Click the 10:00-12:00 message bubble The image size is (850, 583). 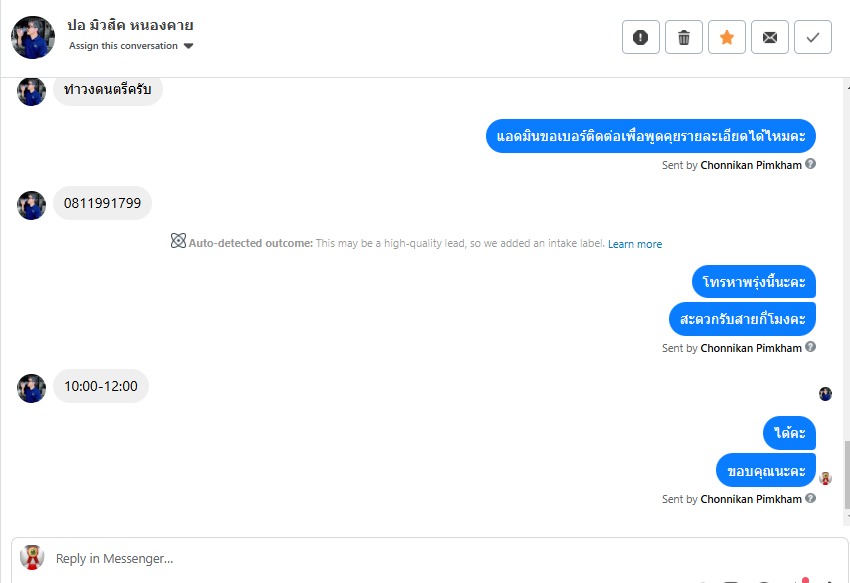click(100, 386)
